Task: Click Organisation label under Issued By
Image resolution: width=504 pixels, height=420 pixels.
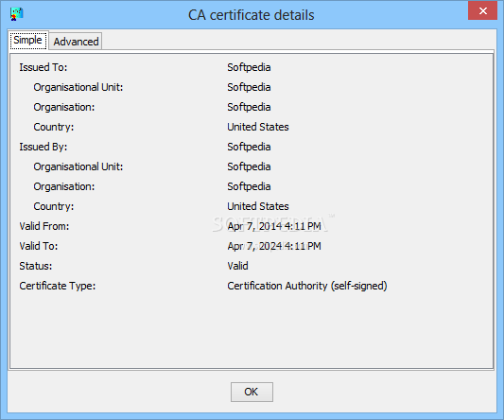Action: 64,186
